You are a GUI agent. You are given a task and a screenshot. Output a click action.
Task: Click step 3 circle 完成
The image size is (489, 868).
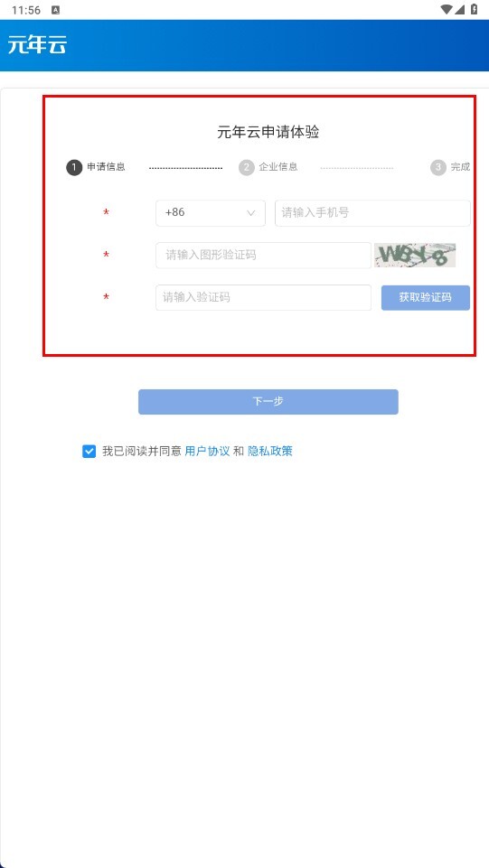[438, 167]
